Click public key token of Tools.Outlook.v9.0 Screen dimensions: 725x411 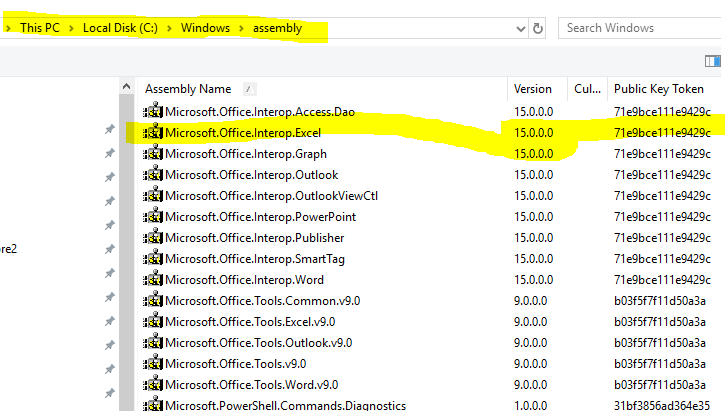[660, 343]
